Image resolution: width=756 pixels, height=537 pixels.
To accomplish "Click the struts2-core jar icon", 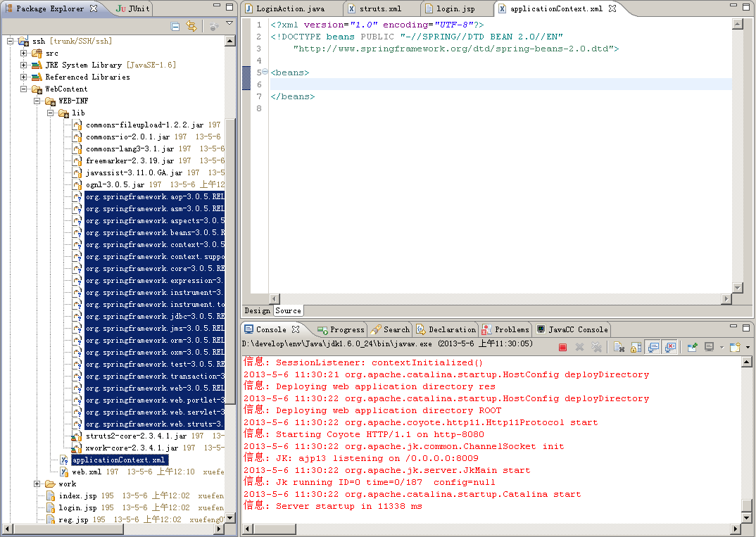I will click(x=77, y=436).
